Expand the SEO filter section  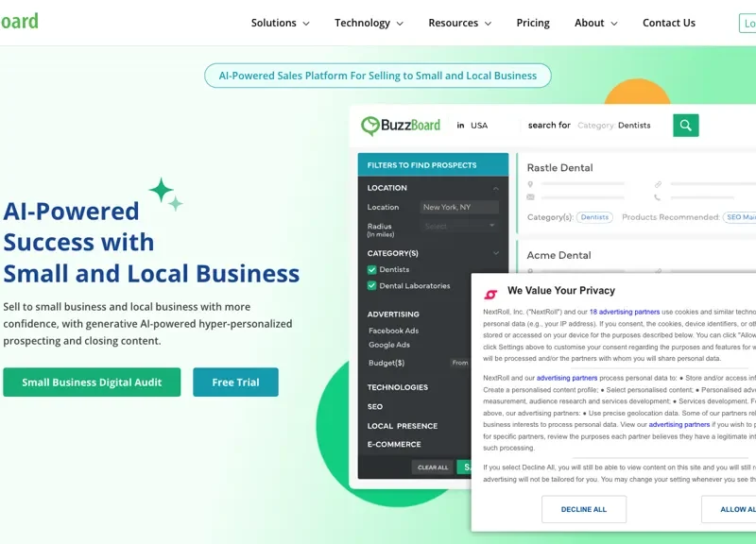(374, 407)
